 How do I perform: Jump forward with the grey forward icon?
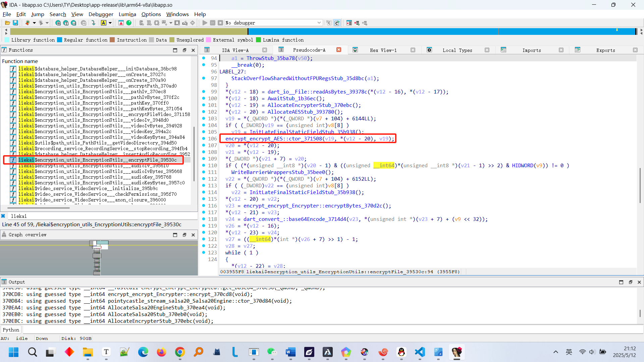pos(41,23)
